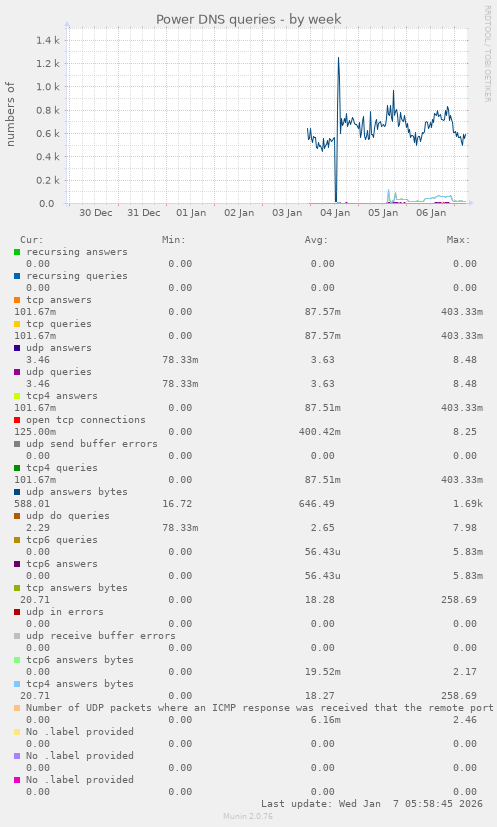This screenshot has width=497, height=827.
Task: Click the 1.4 k y-axis tick label
Action: [x=47, y=41]
